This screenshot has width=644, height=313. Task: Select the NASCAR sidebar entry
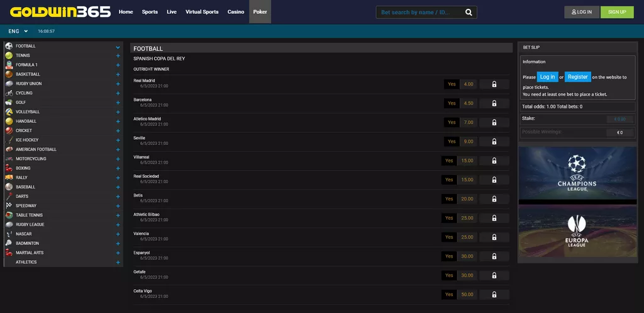pyautogui.click(x=64, y=234)
